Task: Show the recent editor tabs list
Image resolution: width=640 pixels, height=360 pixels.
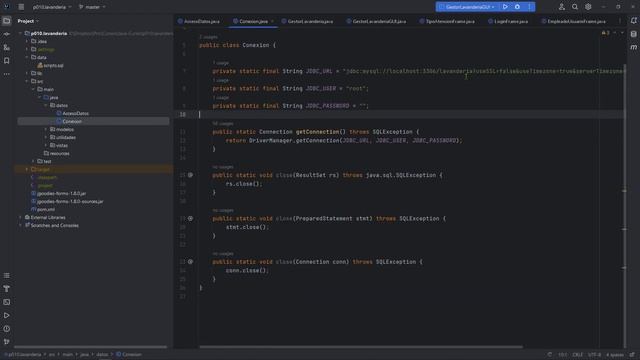Action: pos(620,21)
